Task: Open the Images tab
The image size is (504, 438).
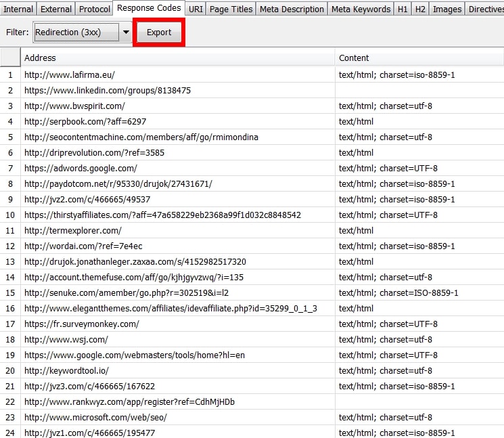Action: click(447, 9)
